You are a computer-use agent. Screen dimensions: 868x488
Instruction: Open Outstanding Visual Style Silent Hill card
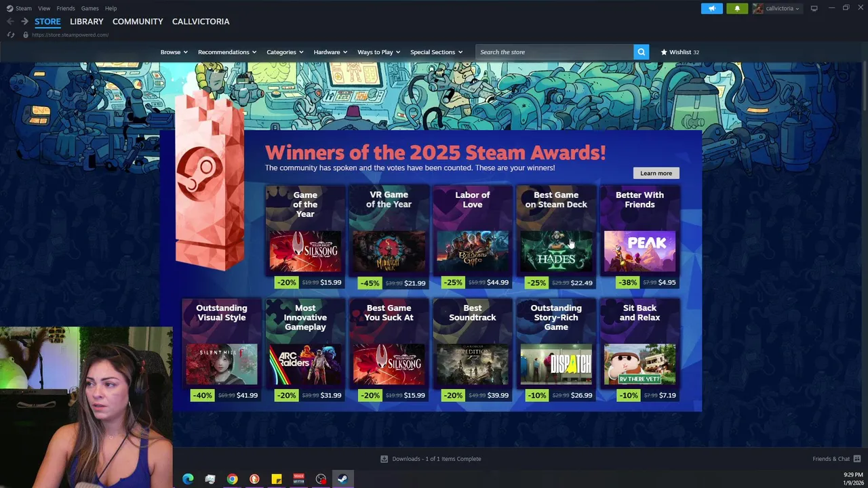click(222, 350)
